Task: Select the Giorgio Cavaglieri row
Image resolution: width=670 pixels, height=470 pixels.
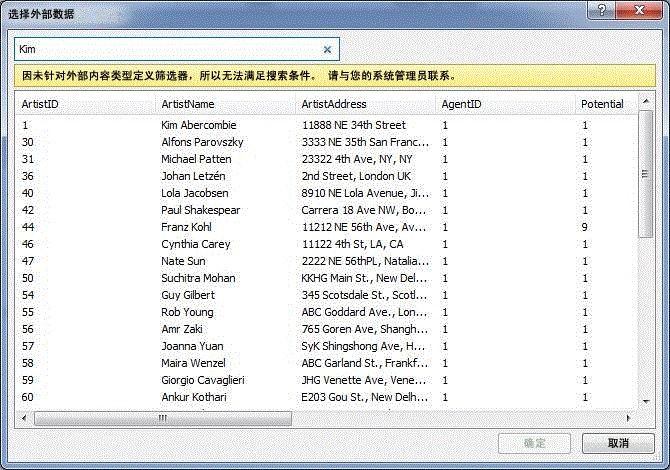Action: click(327, 380)
